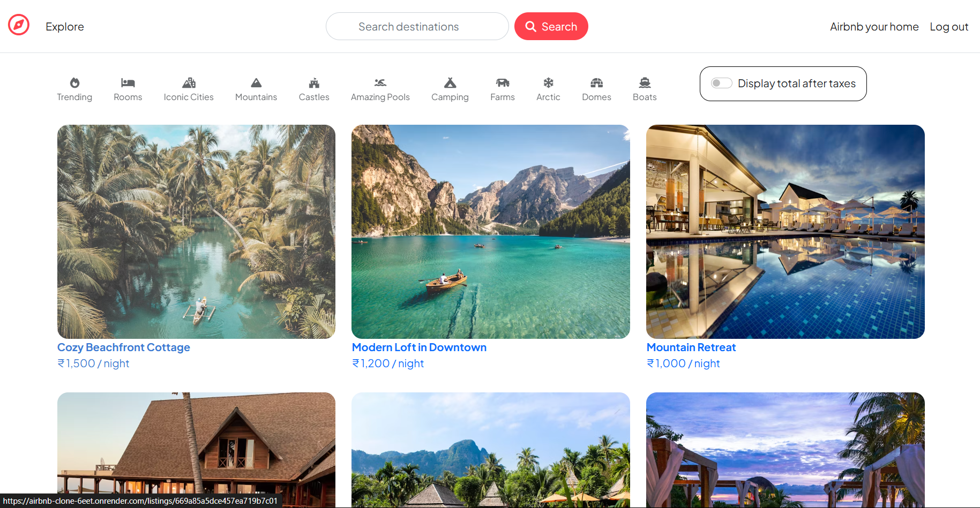Screen dimensions: 980x508
Task: Open the tropical huts and mountains listing photo
Action: coord(491,450)
